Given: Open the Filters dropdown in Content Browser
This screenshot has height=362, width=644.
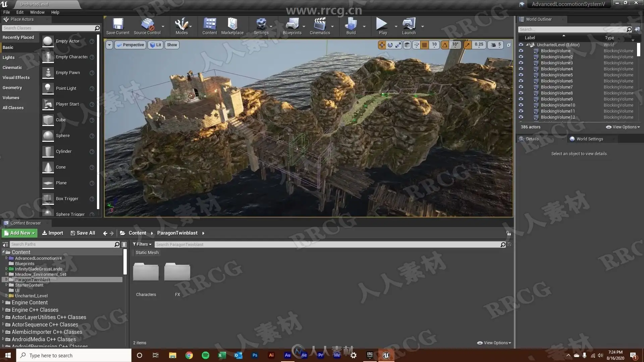Looking at the screenshot, I should (x=142, y=244).
